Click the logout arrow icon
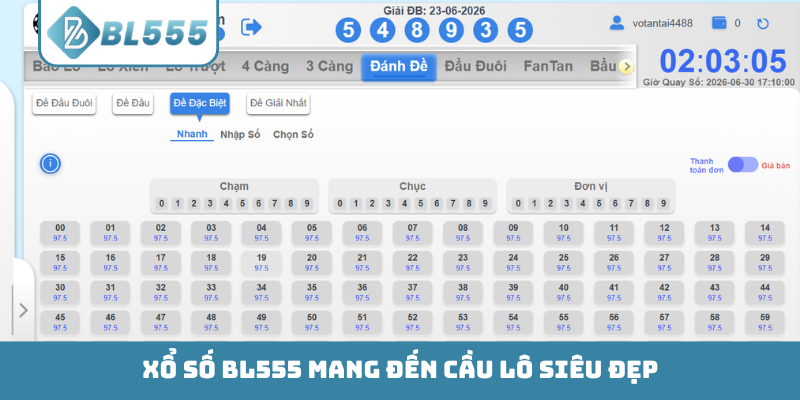This screenshot has width=800, height=400. point(251,27)
